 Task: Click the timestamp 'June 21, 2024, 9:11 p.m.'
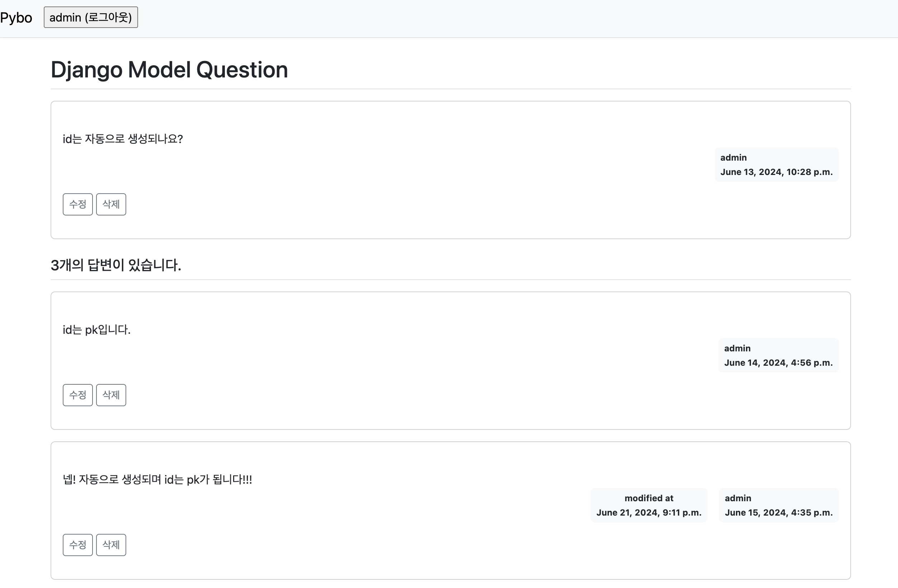click(x=649, y=512)
